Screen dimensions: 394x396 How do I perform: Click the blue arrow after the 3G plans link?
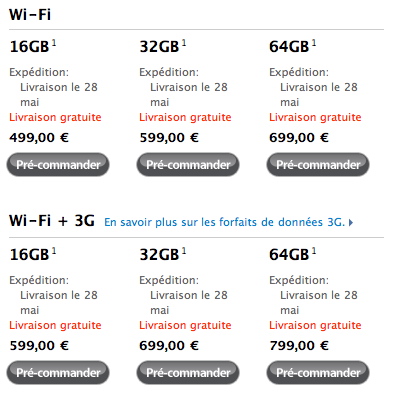point(351,222)
